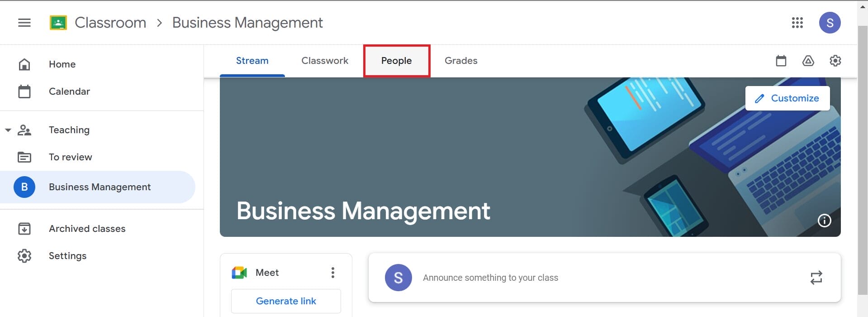Select Business Management in the sidebar
This screenshot has width=868, height=317.
click(100, 187)
